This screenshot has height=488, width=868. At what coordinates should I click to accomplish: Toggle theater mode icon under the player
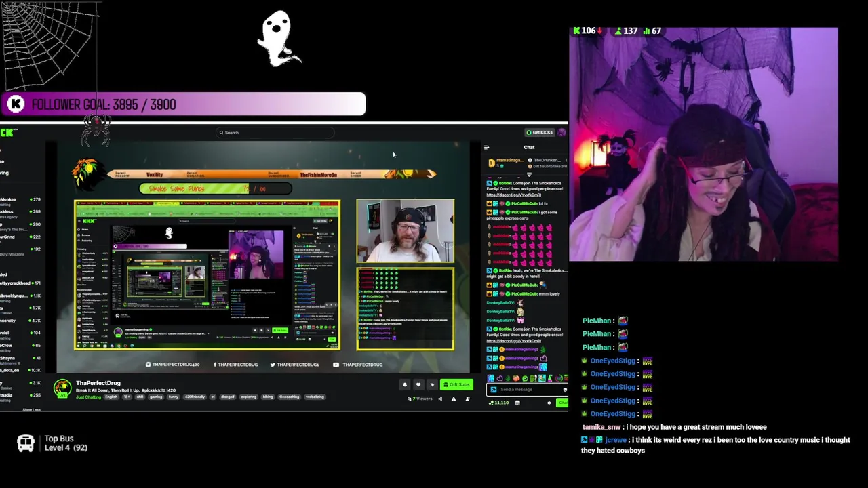coord(467,399)
